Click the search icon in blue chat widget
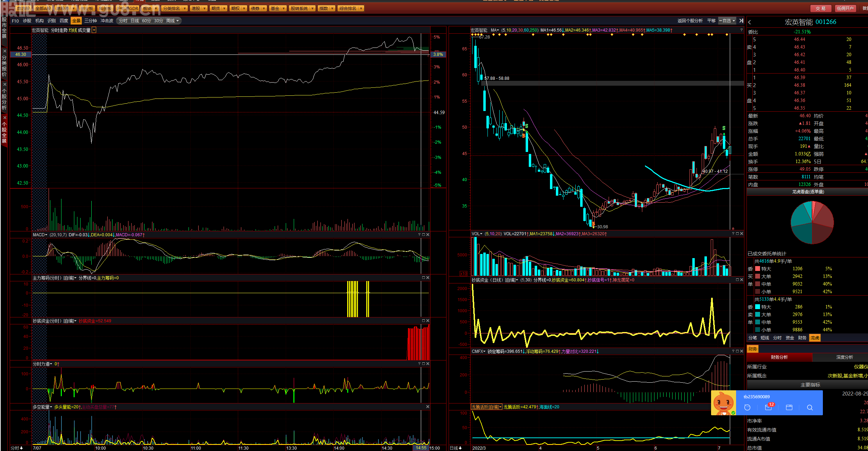 pos(810,408)
